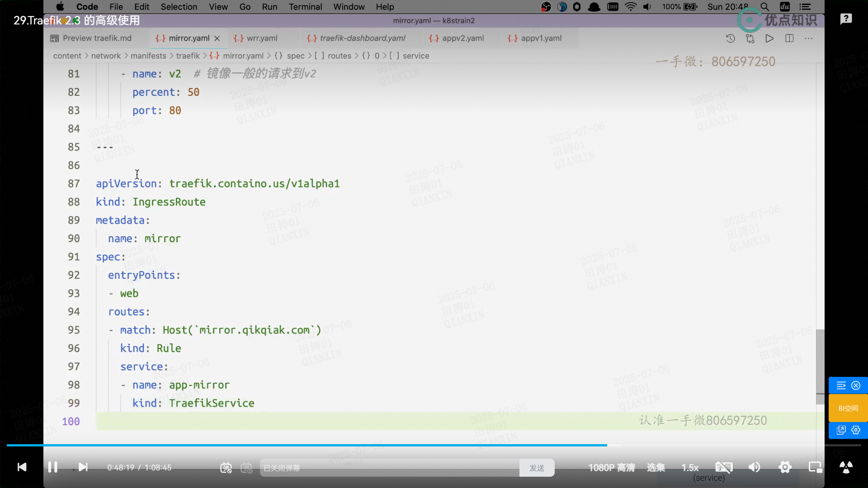The image size is (868, 488).
Task: Enter picture-in-picture mode
Action: pyautogui.click(x=815, y=467)
